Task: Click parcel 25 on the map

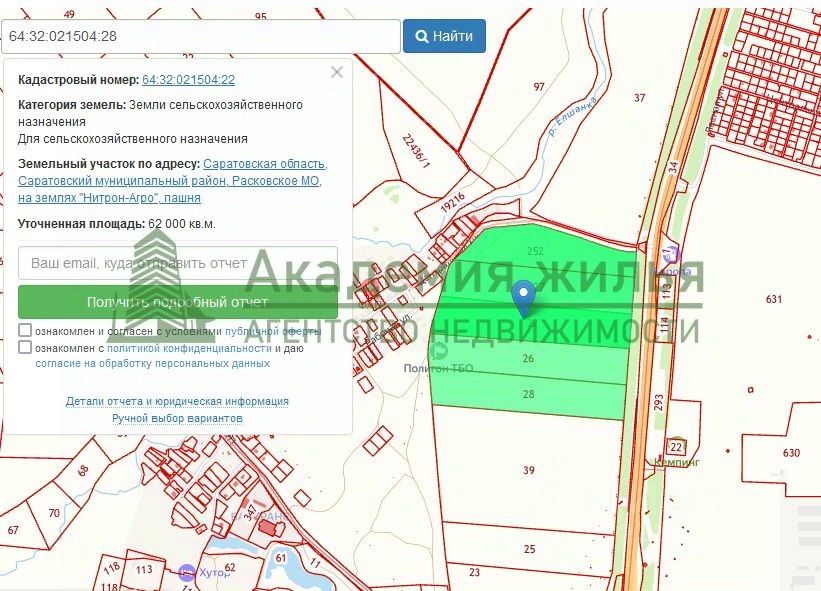Action: 529,549
